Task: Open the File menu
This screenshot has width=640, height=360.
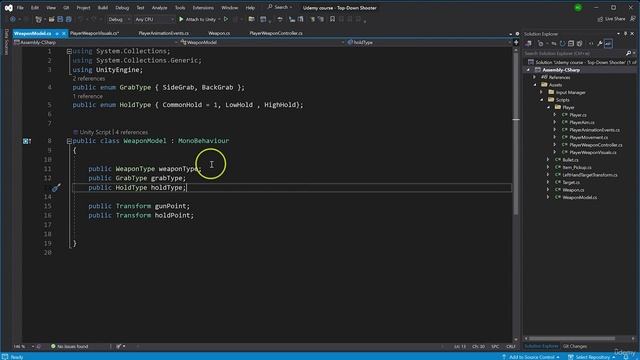Action: (x=20, y=8)
